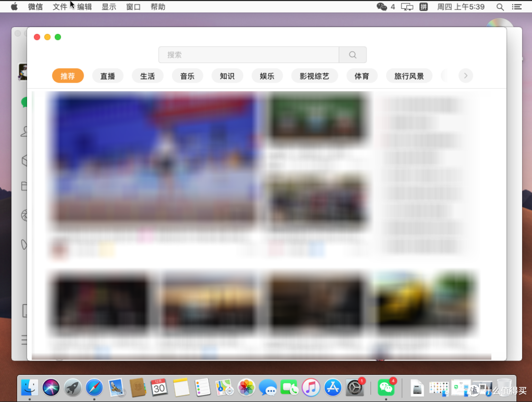The height and width of the screenshot is (402, 532).
Task: Open the 帮助 menu
Action: tap(158, 7)
